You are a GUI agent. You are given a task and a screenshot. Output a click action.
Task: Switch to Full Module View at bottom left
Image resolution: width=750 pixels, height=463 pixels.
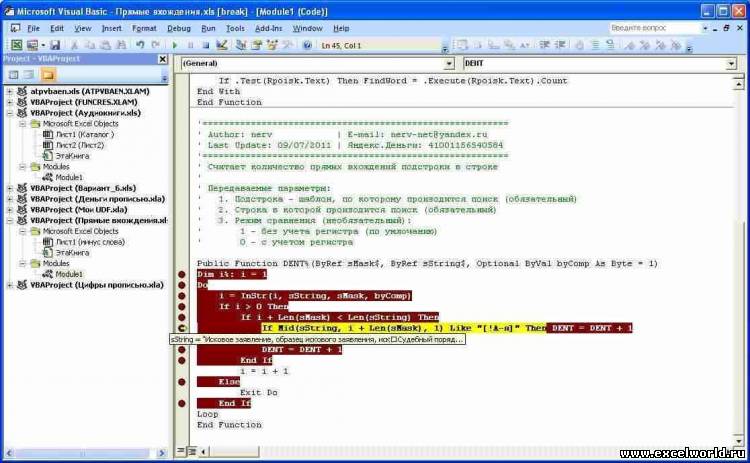pyautogui.click(x=192, y=451)
